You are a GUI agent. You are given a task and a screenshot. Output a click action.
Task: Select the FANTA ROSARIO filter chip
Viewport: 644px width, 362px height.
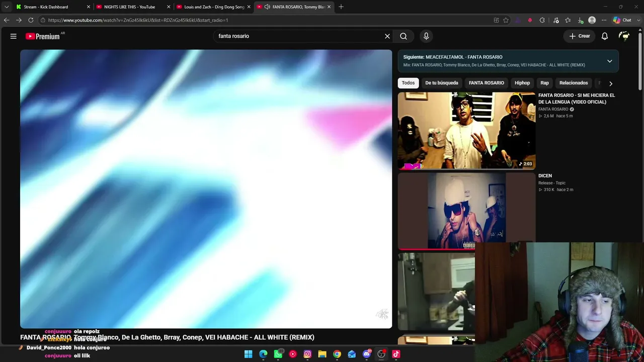click(487, 83)
